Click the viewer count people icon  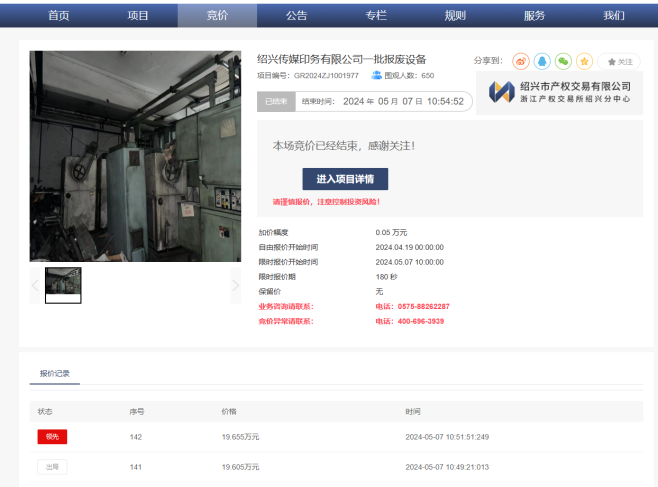(x=376, y=75)
